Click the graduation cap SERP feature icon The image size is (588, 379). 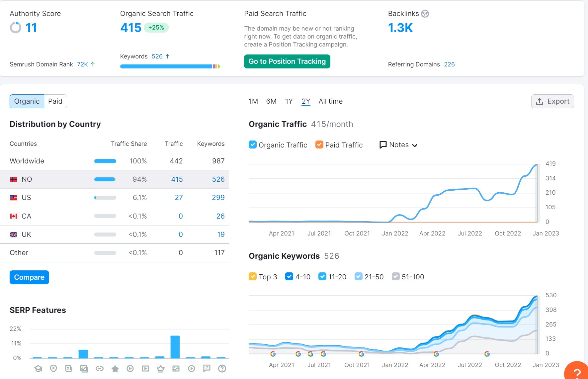(x=38, y=368)
